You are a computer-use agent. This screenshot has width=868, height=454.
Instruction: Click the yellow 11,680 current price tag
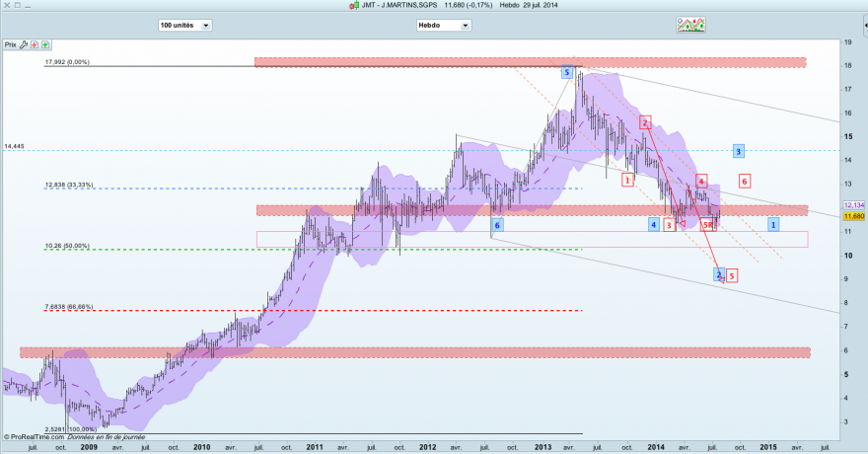click(x=854, y=216)
